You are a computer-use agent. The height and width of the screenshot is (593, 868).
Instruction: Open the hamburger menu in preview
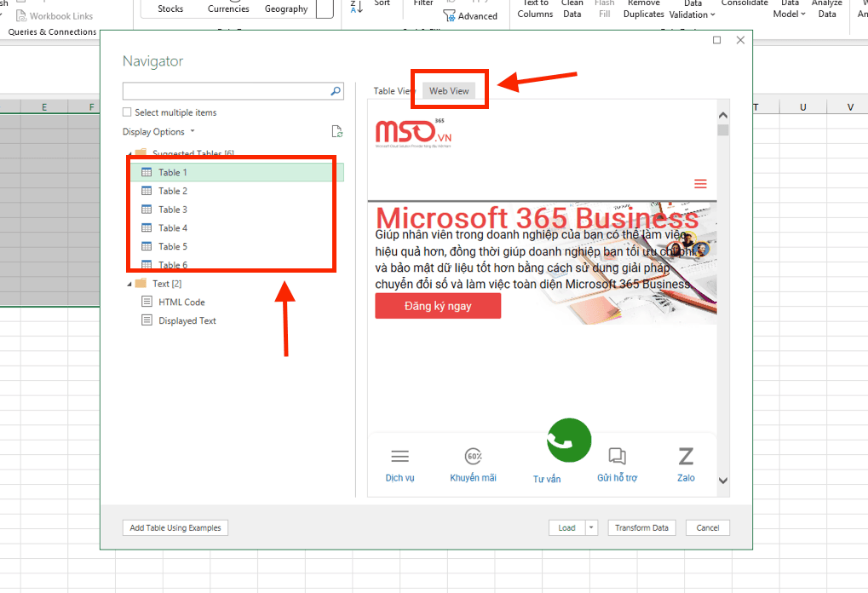click(x=700, y=184)
